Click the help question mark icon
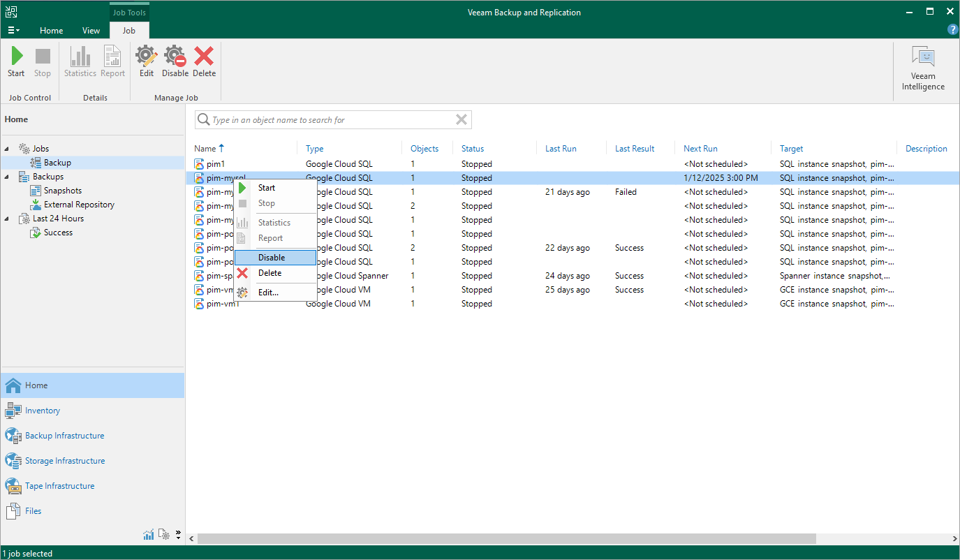The width and height of the screenshot is (960, 560). (x=952, y=29)
